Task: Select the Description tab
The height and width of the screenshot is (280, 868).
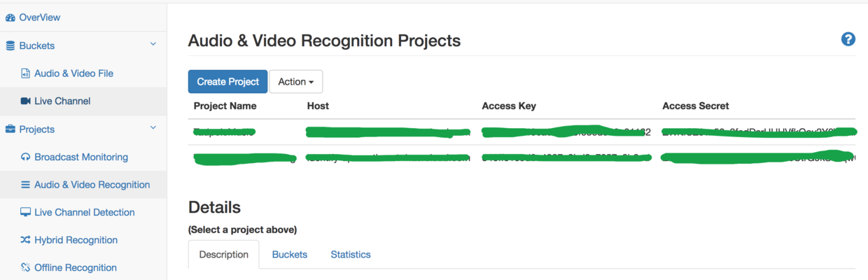Action: (x=223, y=255)
